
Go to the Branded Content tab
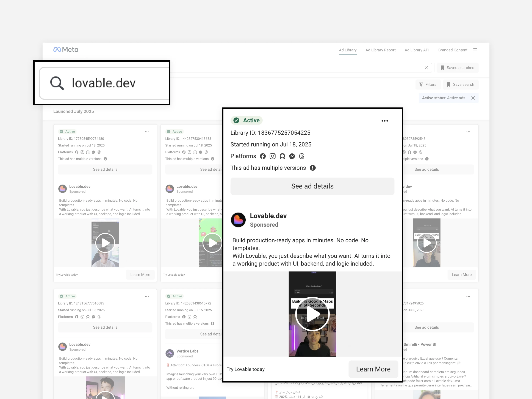click(453, 50)
